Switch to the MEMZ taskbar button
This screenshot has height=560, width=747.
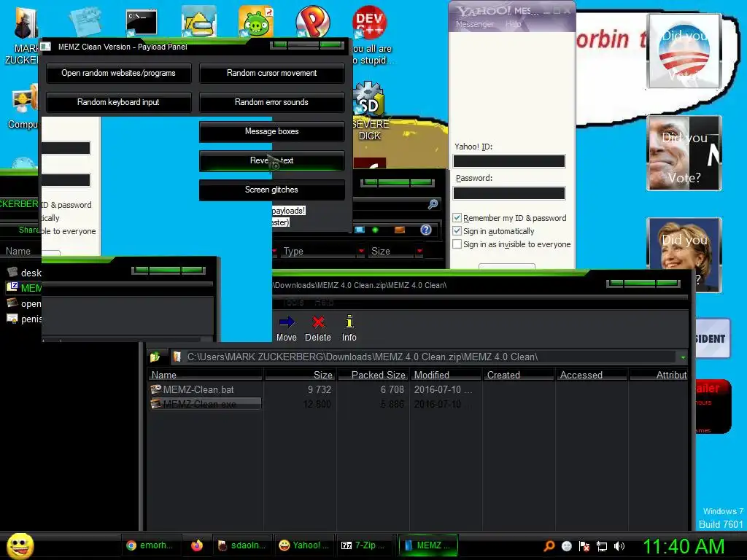tap(427, 545)
